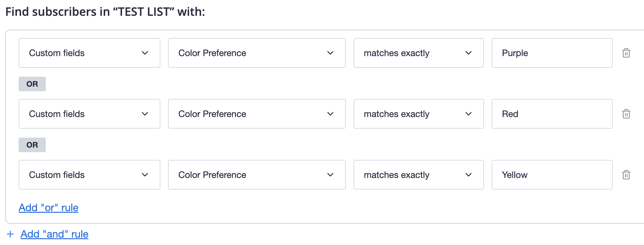Expand the matches exactly dropdown in the third row
This screenshot has width=644, height=245.
[418, 175]
